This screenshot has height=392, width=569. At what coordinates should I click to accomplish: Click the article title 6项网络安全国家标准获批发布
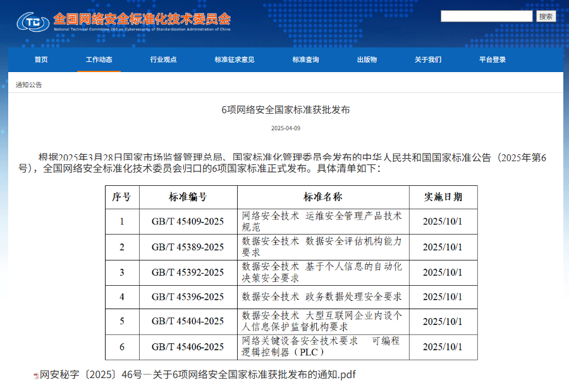coord(285,109)
